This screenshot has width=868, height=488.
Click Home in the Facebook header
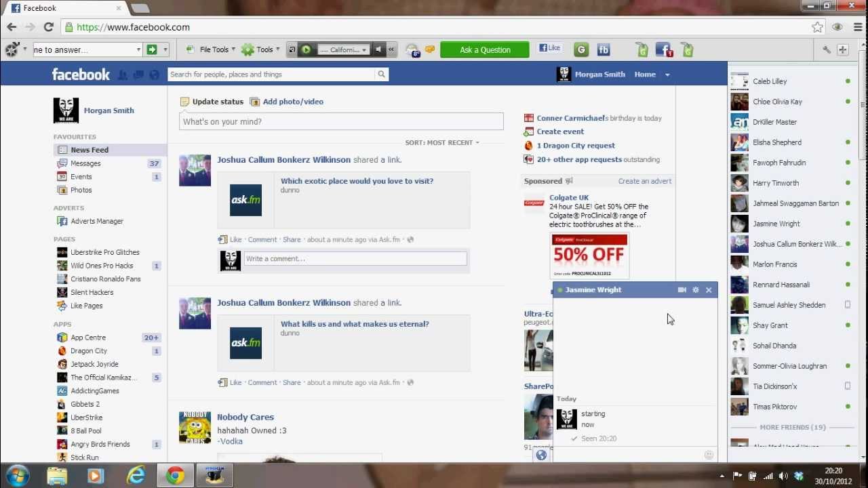tap(645, 75)
